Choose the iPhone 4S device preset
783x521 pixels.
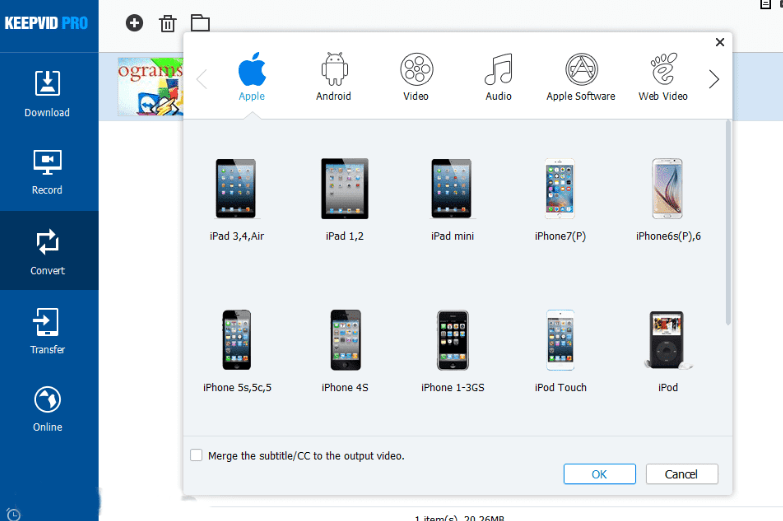tap(345, 351)
